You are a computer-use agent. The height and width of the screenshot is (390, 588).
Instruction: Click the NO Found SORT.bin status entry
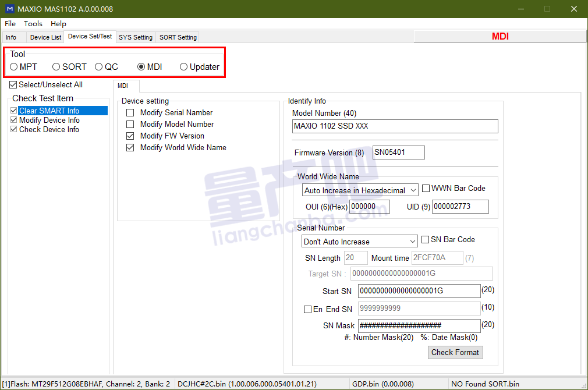(x=486, y=384)
